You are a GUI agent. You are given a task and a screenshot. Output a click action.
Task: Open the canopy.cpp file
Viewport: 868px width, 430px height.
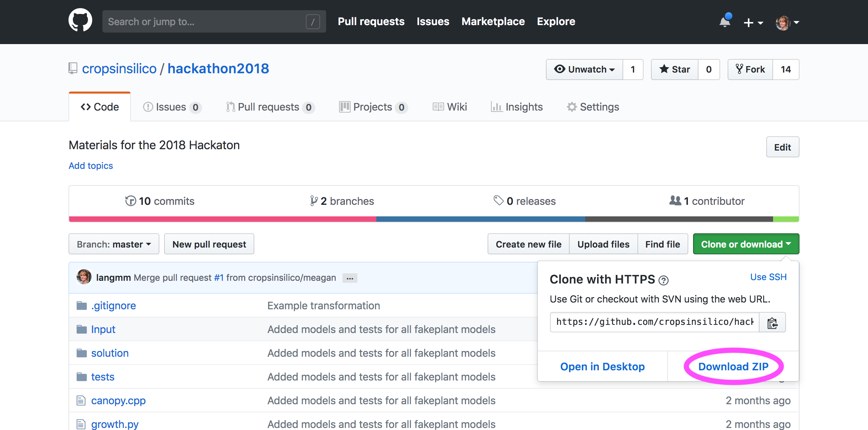[x=118, y=400]
